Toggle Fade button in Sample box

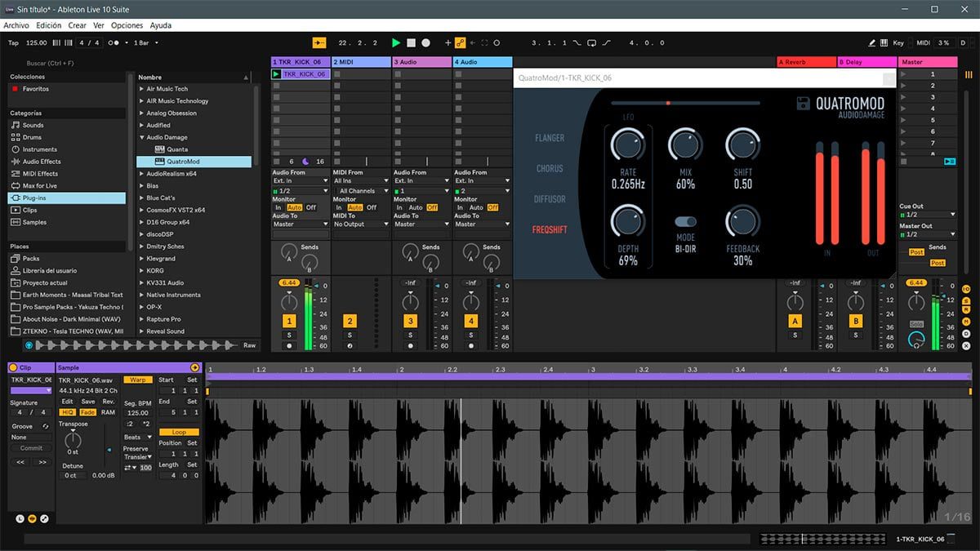tap(87, 412)
